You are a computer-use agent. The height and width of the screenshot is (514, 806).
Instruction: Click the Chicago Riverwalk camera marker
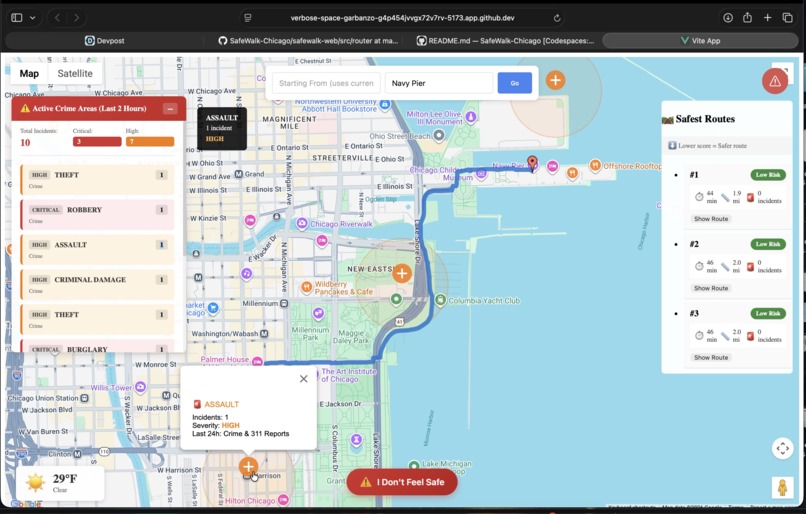pos(302,224)
